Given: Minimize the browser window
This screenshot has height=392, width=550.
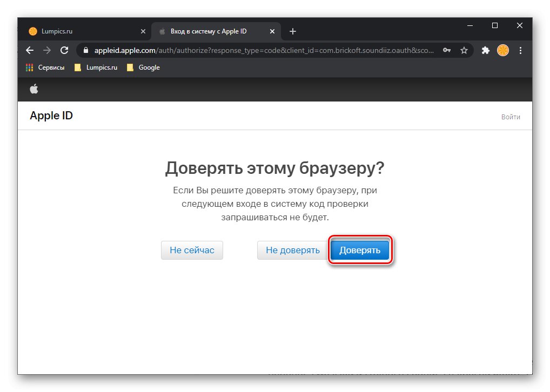Looking at the screenshot, I should (470, 25).
